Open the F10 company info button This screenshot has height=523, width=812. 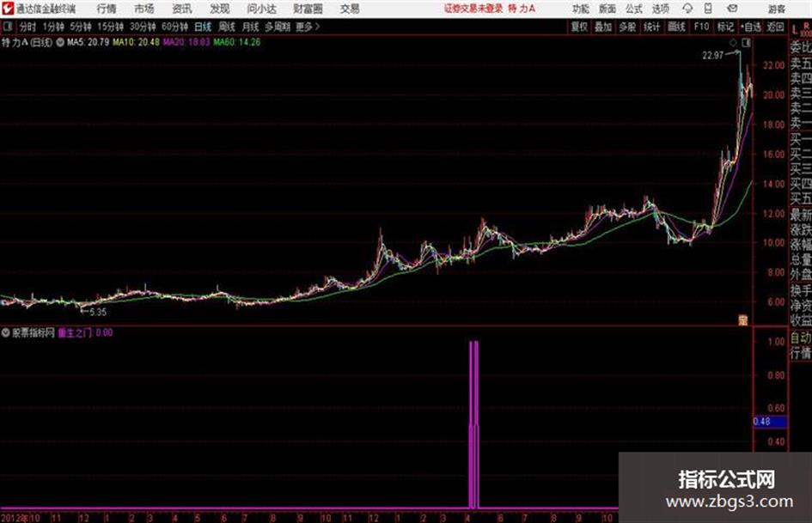[701, 27]
